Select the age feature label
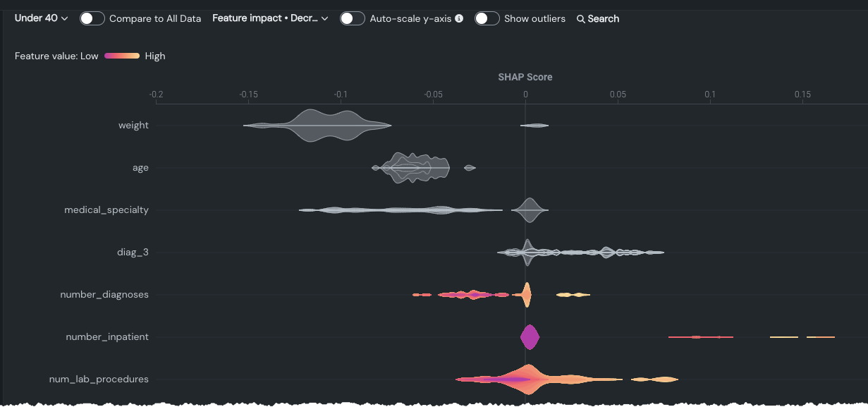 pyautogui.click(x=140, y=168)
